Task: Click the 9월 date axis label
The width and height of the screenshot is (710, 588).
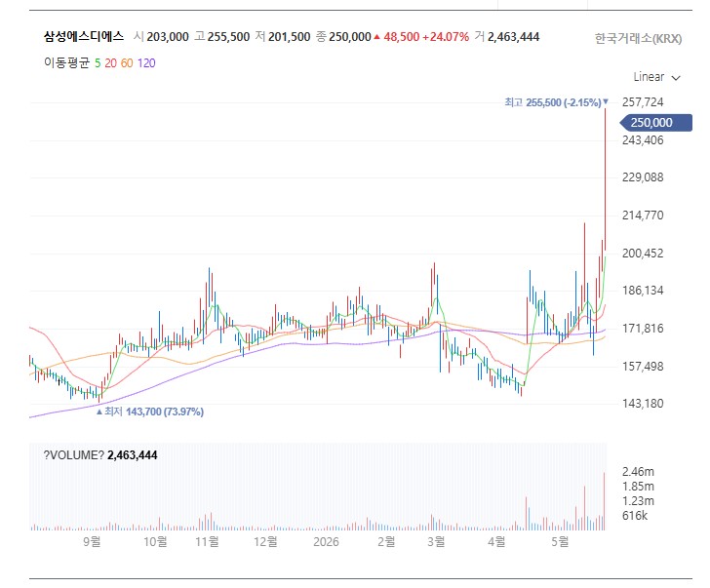Action: point(92,541)
